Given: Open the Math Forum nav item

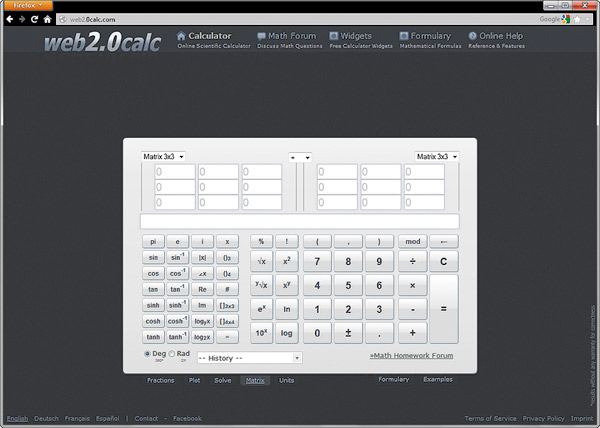Looking at the screenshot, I should [290, 40].
